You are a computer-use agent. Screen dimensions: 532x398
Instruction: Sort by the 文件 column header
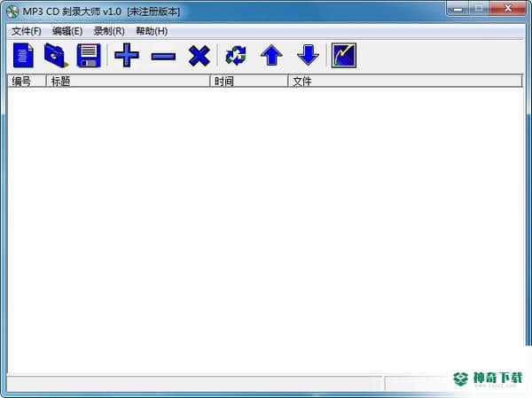point(405,81)
